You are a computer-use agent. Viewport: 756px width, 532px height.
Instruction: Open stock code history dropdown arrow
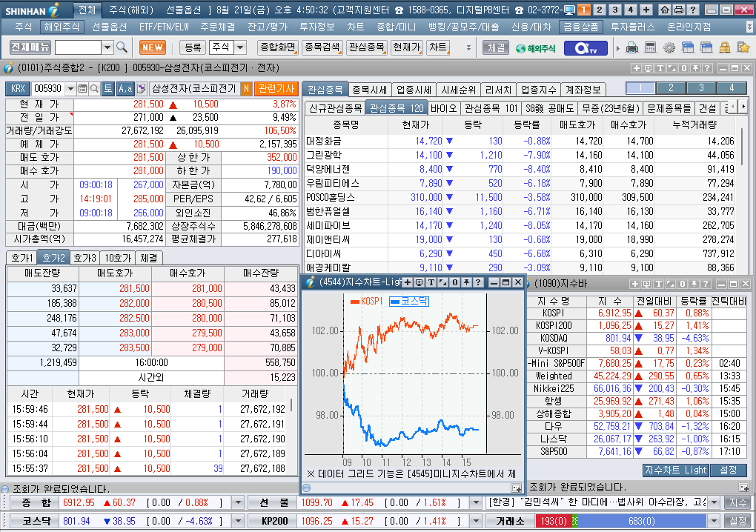tap(70, 89)
